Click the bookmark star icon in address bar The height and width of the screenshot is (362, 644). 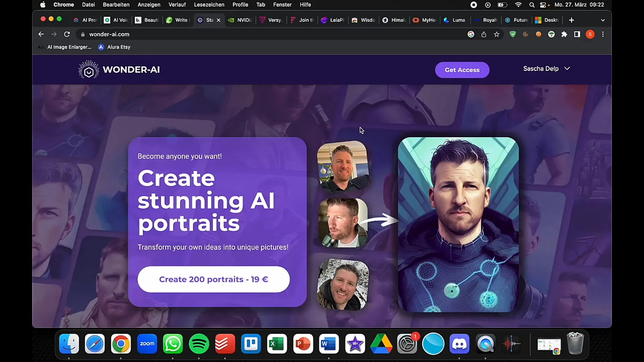pos(496,34)
